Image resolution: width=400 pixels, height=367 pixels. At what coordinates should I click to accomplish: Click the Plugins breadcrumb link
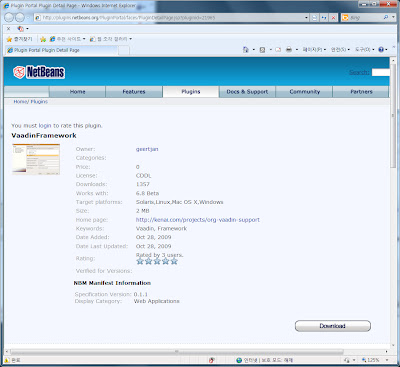point(39,101)
